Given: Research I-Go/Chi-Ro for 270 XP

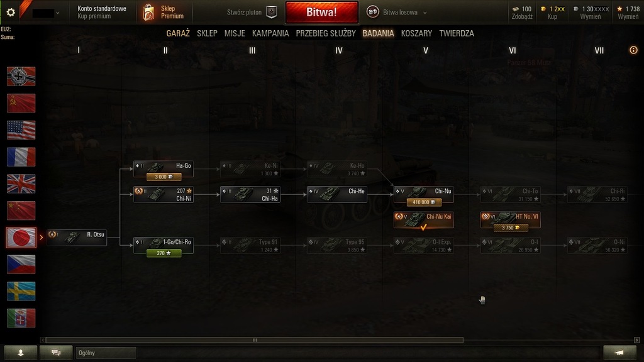Looking at the screenshot, I should point(164,253).
